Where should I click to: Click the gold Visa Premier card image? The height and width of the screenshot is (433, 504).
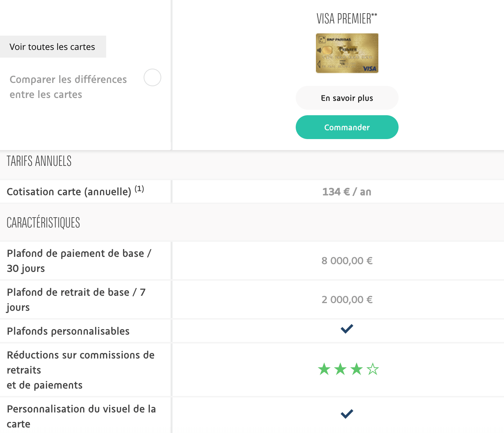point(347,53)
